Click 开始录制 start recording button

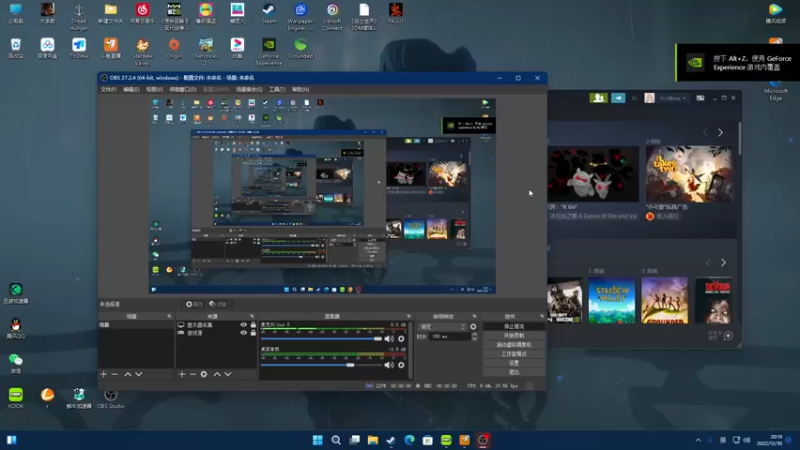(x=513, y=335)
